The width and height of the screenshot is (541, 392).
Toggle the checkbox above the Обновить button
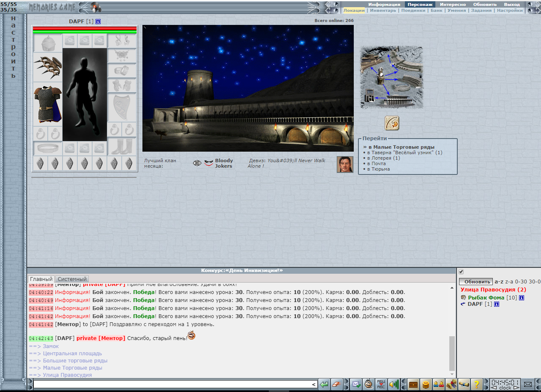461,272
